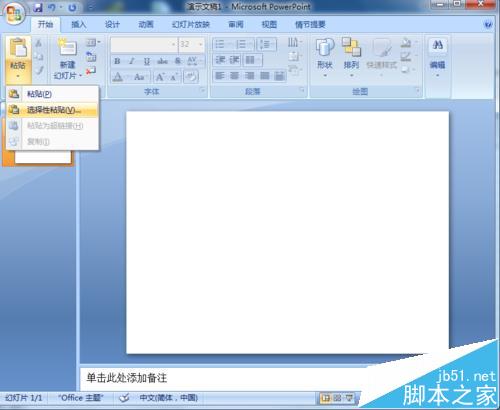Screen dimensions: 500x410
Task: Click the 新建幻灯片 new slide icon
Action: pyautogui.click(x=68, y=48)
